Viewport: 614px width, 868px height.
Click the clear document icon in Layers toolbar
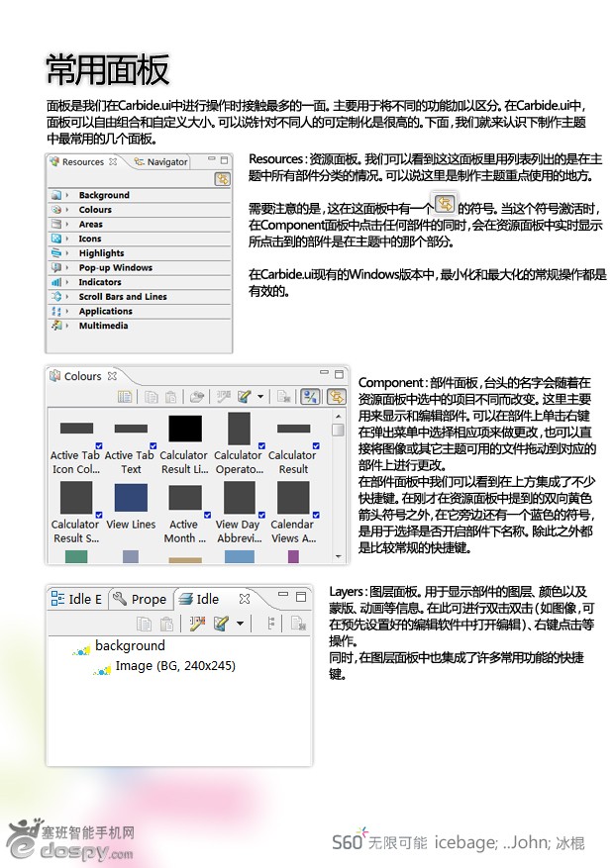298,624
